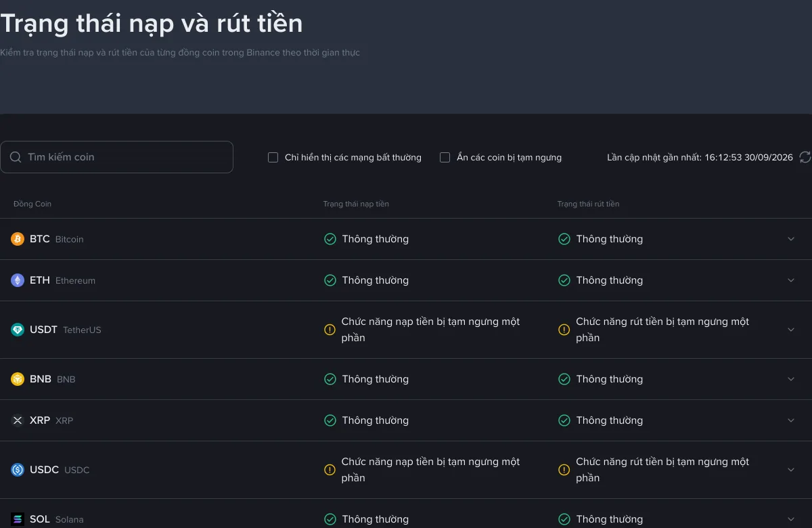The height and width of the screenshot is (528, 812).
Task: Click BNB withdrawal status green check icon
Action: (564, 379)
